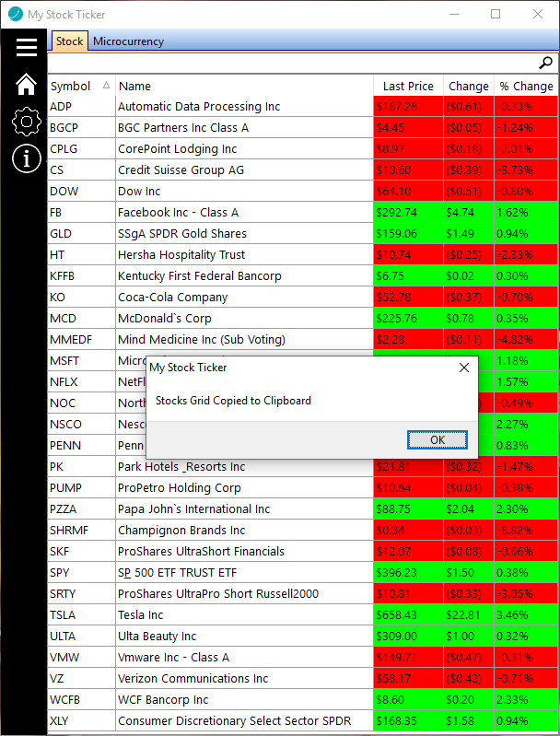Minimize the My Stock Ticker window
Image resolution: width=560 pixels, height=736 pixels.
pos(453,14)
